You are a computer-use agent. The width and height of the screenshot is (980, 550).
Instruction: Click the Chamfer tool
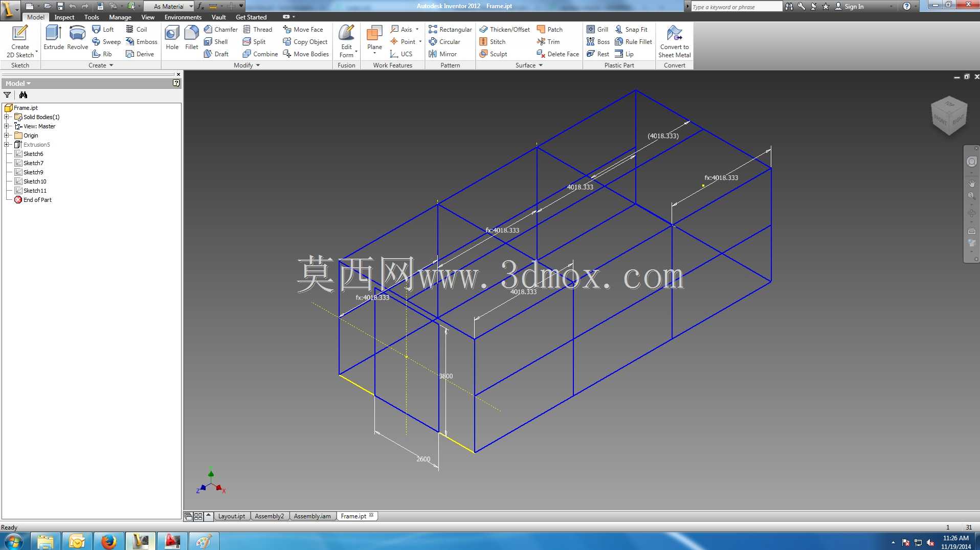(221, 30)
